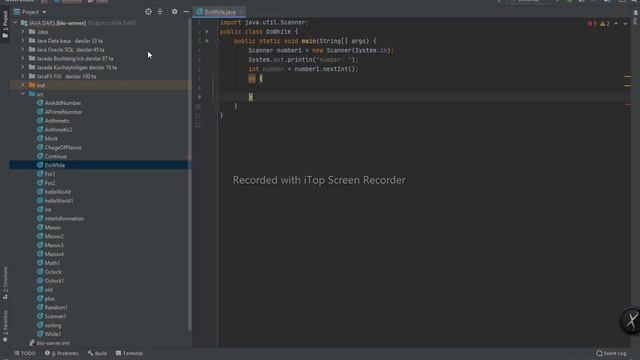Open the TODO tool window
The width and height of the screenshot is (640, 360).
point(24,353)
